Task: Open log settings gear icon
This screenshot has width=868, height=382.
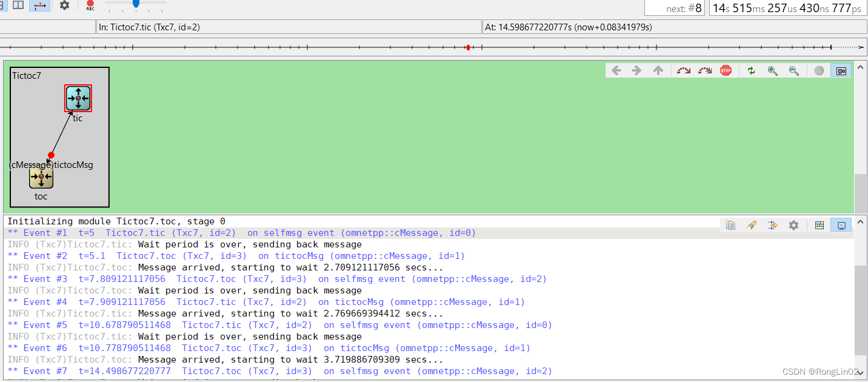Action: tap(793, 225)
